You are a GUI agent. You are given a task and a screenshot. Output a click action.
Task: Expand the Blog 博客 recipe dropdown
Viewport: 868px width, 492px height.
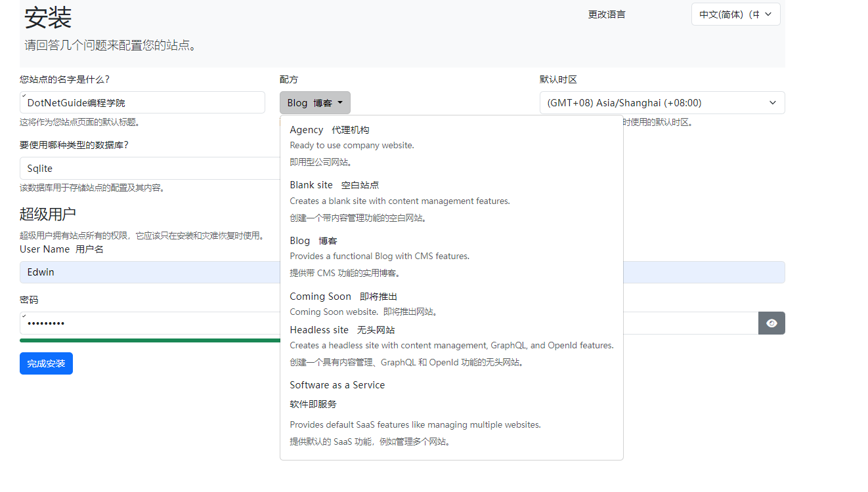pos(315,103)
